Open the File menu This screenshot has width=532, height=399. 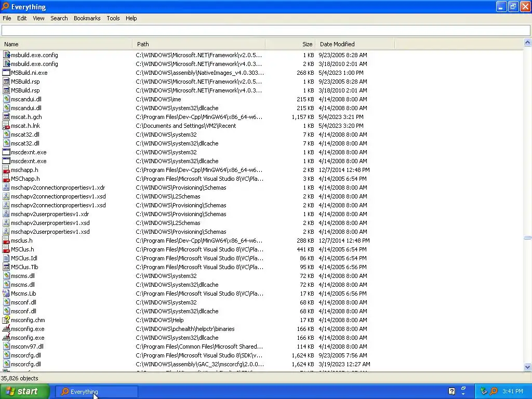(7, 18)
